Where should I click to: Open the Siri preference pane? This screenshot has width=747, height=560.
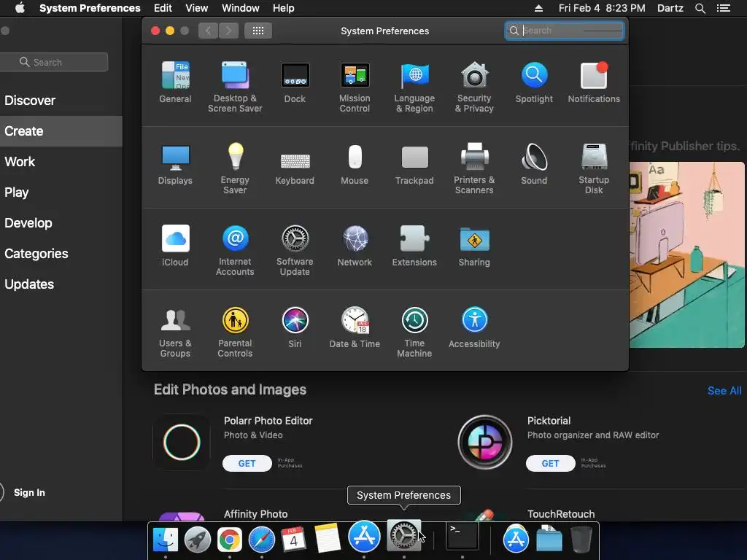[x=295, y=327]
